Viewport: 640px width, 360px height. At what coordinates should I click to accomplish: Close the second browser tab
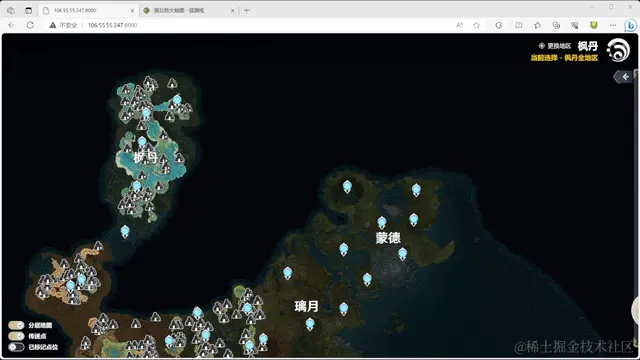[233, 11]
